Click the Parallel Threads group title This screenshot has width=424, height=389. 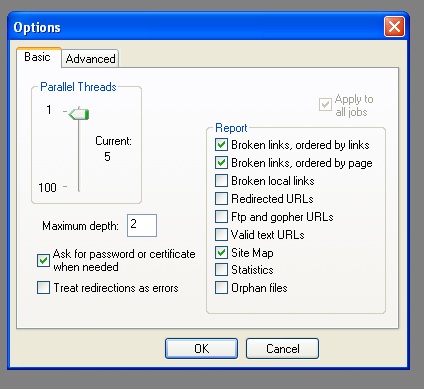click(78, 87)
